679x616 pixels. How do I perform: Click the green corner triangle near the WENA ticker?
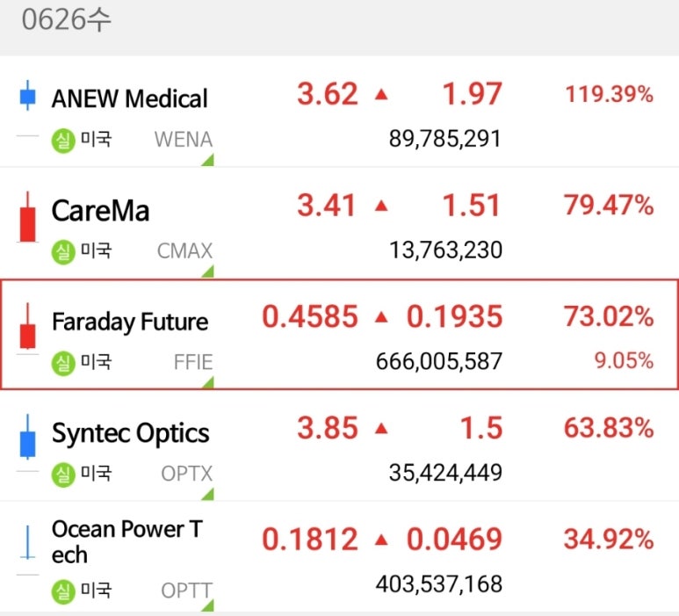[209, 160]
